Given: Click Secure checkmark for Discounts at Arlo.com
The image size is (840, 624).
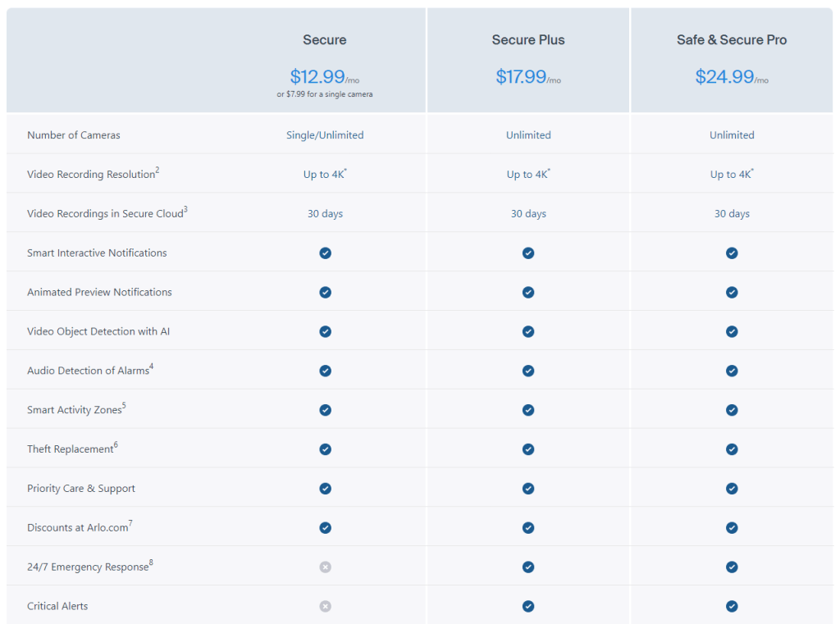Looking at the screenshot, I should [x=325, y=528].
